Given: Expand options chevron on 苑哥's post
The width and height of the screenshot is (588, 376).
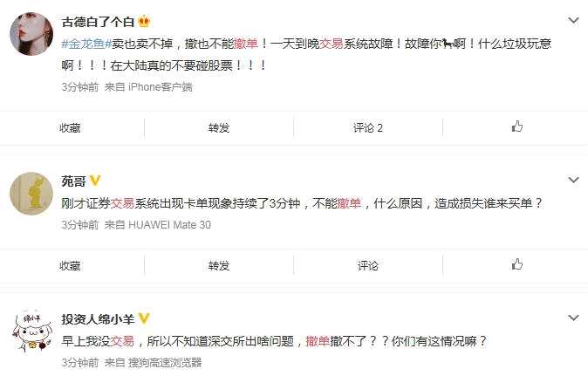Looking at the screenshot, I should click(x=573, y=180).
